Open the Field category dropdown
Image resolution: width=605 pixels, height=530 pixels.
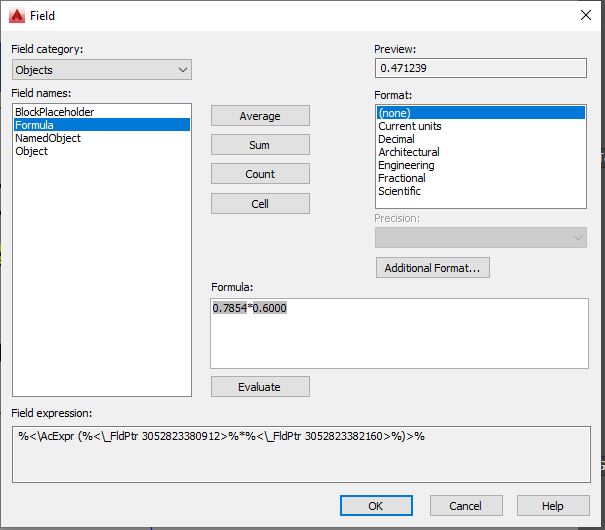101,70
